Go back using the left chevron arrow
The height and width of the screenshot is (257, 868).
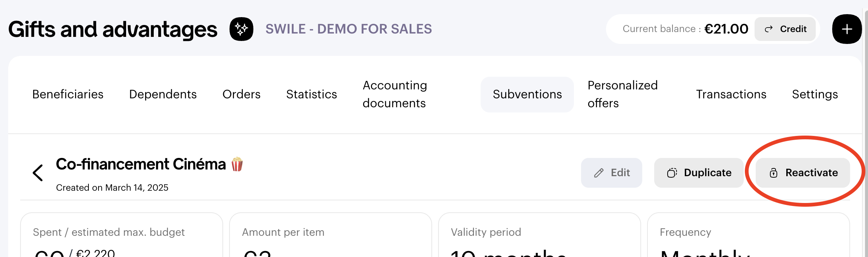(x=38, y=173)
